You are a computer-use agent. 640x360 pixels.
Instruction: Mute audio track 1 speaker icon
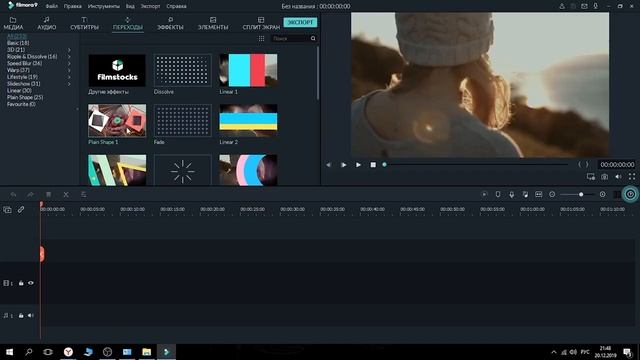31,316
